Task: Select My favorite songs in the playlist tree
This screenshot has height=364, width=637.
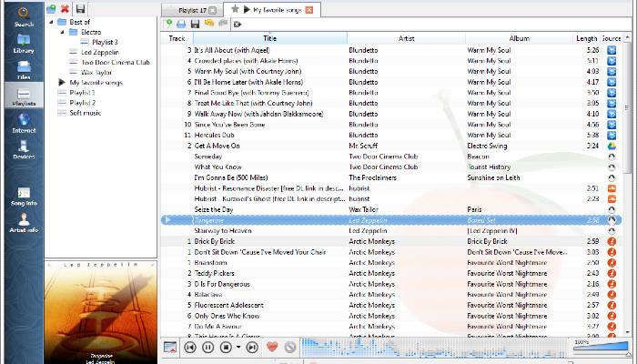Action: 96,83
